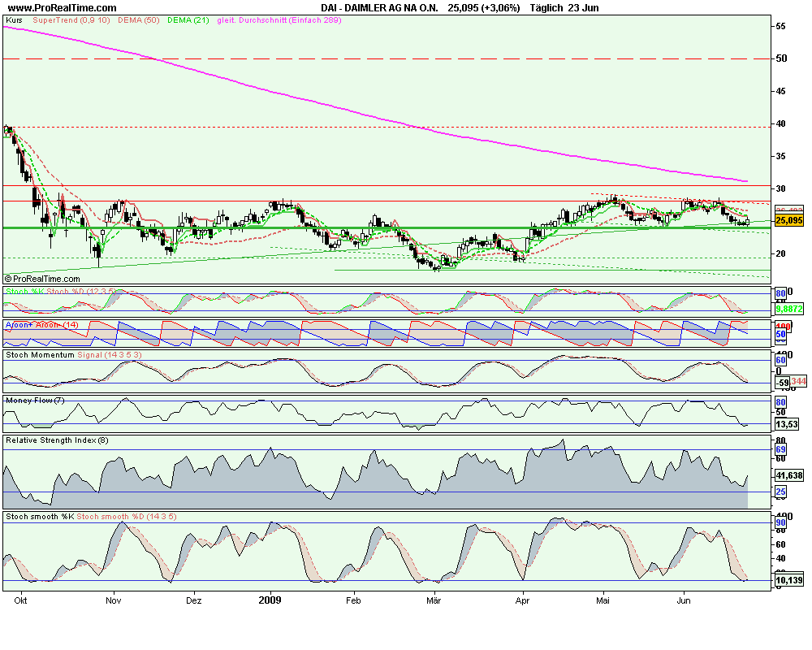
Task: Click the 60 level tag in Stoch Momentum
Action: click(780, 360)
